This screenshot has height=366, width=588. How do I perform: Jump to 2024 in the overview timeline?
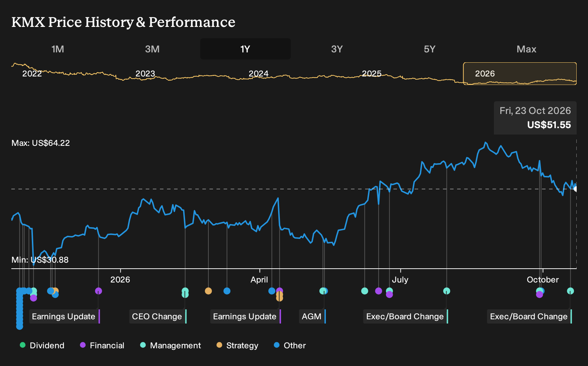[258, 74]
